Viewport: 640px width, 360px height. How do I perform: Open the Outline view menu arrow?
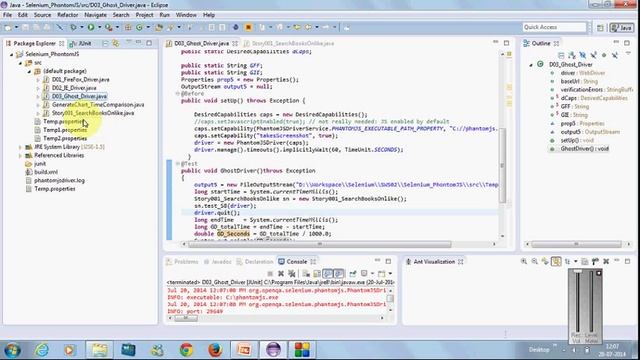click(628, 54)
